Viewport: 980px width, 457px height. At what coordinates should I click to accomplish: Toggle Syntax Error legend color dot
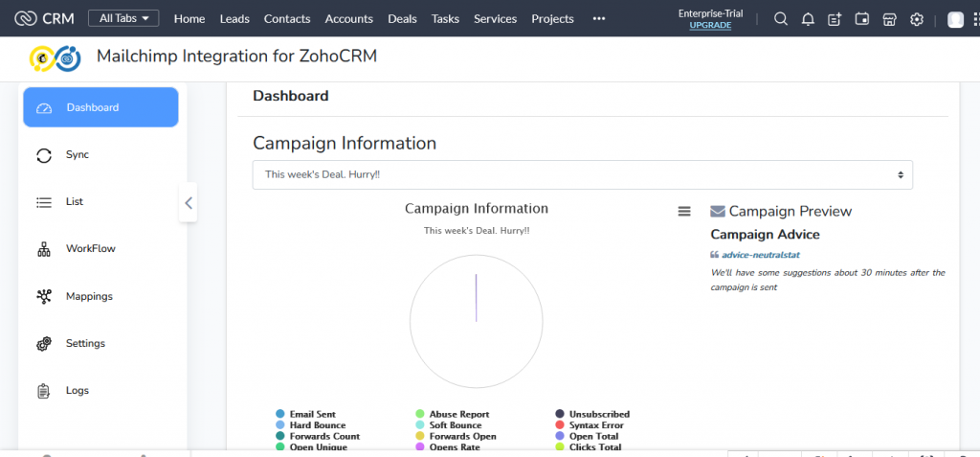click(x=560, y=425)
